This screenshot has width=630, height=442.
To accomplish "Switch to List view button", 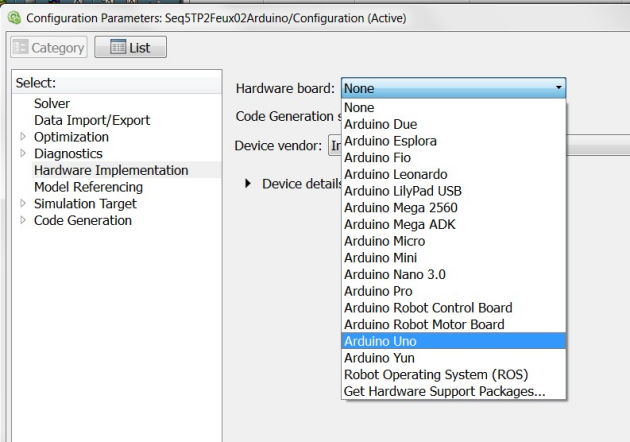I will [x=130, y=47].
